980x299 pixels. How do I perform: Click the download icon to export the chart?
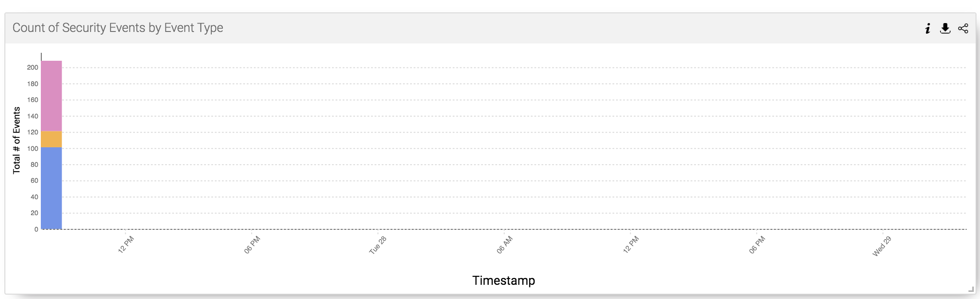point(944,28)
